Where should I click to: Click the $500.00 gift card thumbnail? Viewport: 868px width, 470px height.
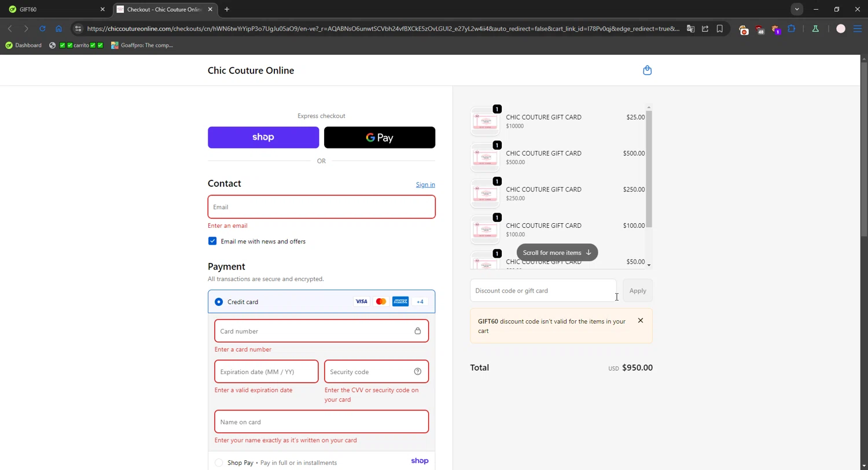click(x=485, y=157)
